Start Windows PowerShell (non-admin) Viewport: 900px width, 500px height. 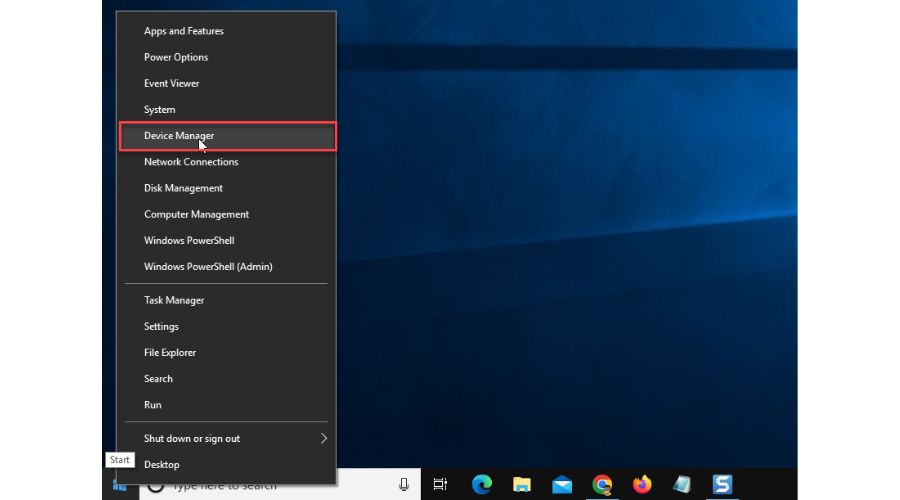coord(227,241)
